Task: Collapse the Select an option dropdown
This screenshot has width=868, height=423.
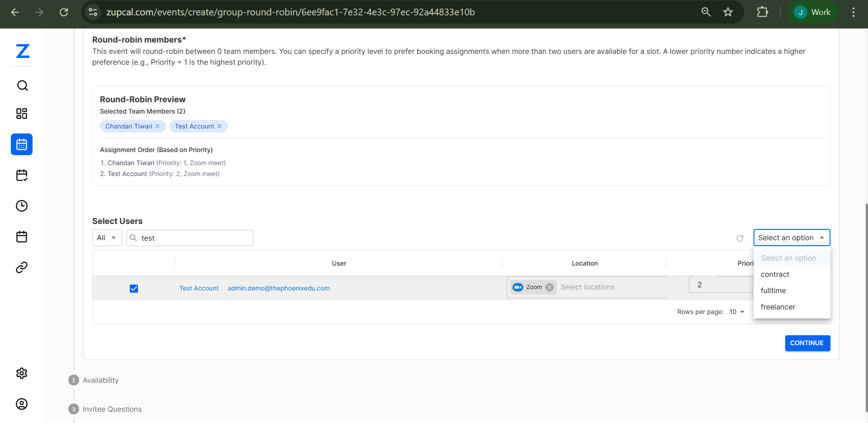Action: (x=792, y=238)
